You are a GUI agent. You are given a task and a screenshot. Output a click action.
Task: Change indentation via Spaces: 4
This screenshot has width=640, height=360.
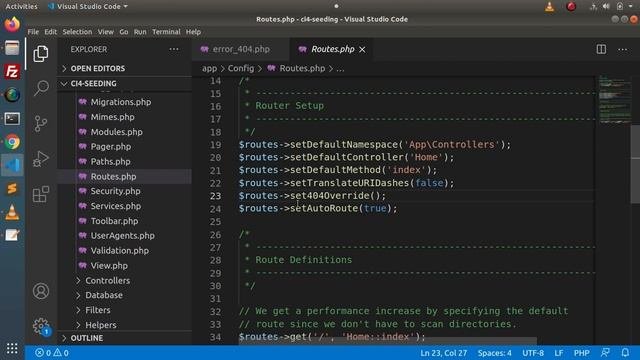[494, 353]
